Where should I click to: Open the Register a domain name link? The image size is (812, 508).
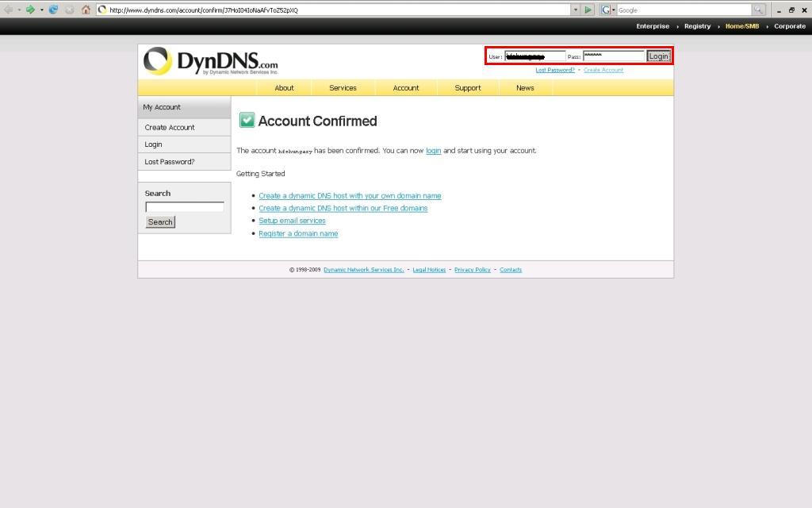coord(298,234)
